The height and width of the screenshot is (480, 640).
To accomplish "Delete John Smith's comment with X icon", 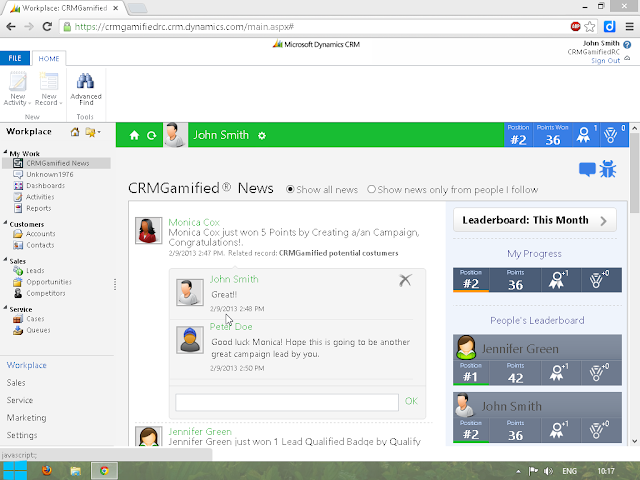I will point(405,280).
